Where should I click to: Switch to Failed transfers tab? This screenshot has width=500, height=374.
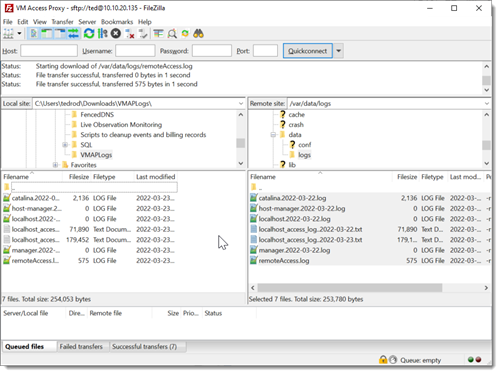tap(81, 347)
